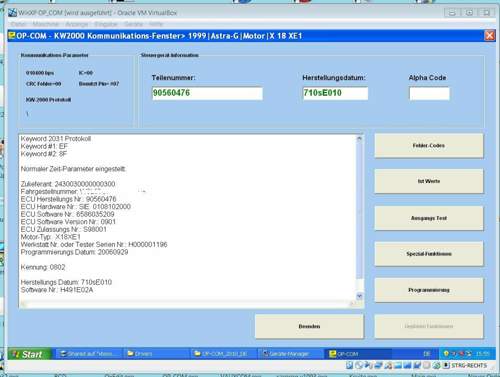Click the line 'Normaler Zeit-Parameter eingestellt'
Viewport: 500px width, 377px height.
point(73,169)
